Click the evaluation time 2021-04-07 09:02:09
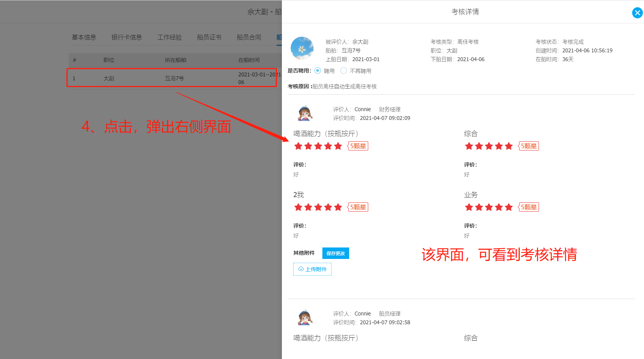Viewport: 644px width, 359px height. click(385, 118)
